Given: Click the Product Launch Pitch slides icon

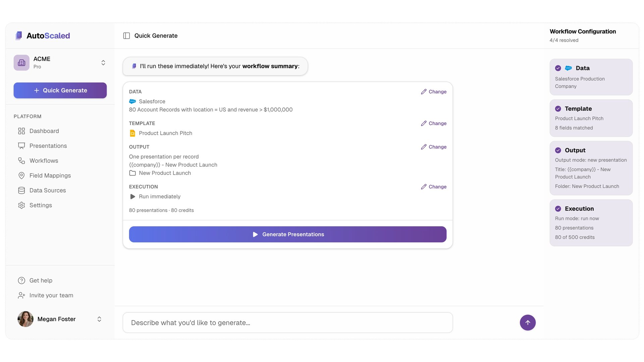Looking at the screenshot, I should 132,133.
